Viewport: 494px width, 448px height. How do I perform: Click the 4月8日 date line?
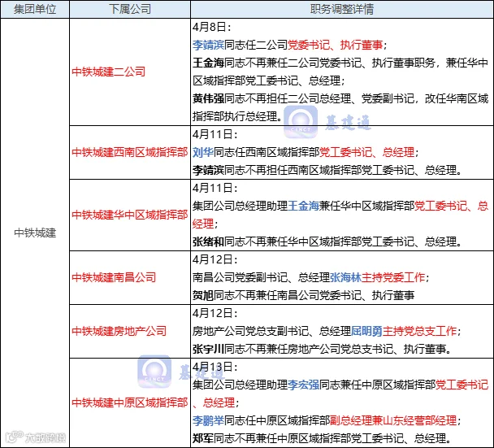point(212,27)
